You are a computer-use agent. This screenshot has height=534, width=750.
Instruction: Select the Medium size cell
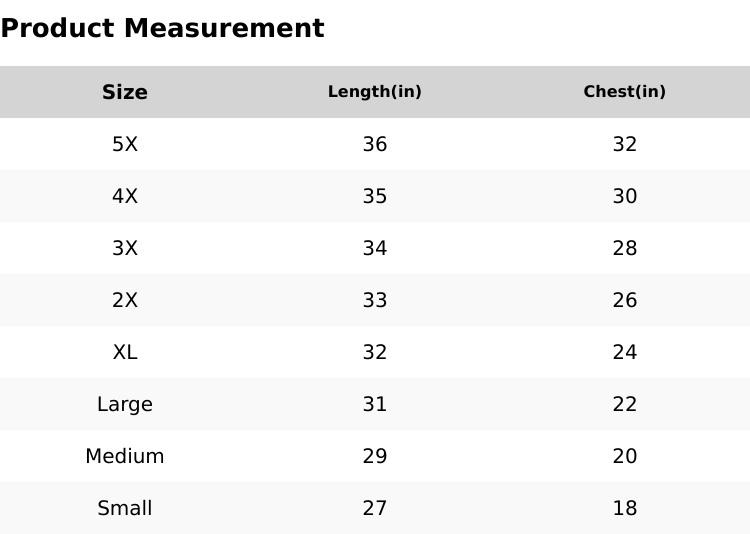pyautogui.click(x=125, y=456)
